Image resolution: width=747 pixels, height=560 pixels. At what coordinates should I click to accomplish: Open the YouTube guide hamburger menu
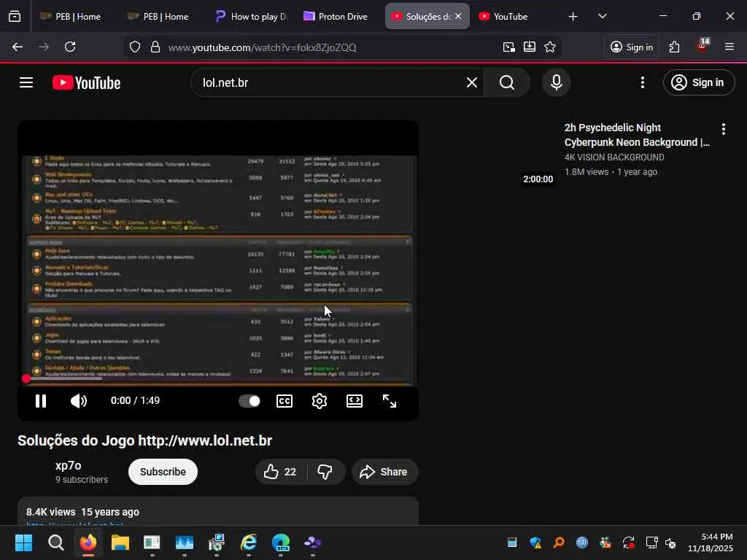(26, 82)
